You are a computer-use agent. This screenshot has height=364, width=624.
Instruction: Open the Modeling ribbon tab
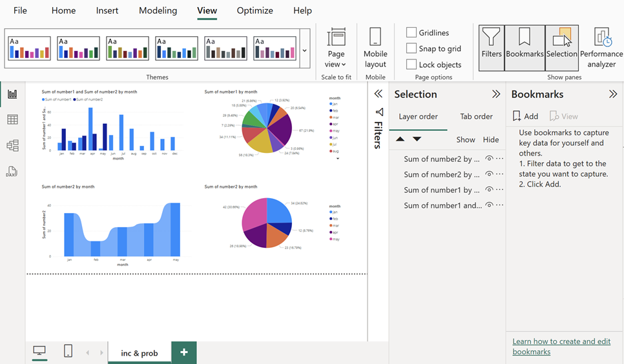[158, 10]
